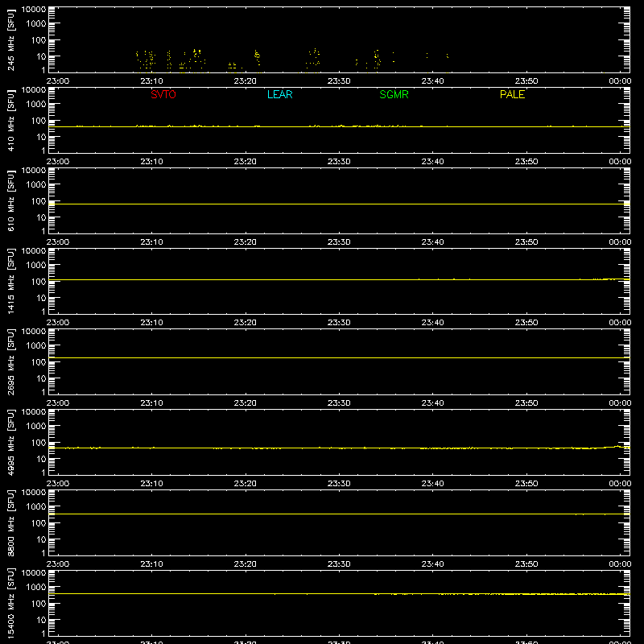Click 23:10 time label under 410 MHz plot
Image resolution: width=644 pixels, height=644 pixels.
[x=151, y=162]
